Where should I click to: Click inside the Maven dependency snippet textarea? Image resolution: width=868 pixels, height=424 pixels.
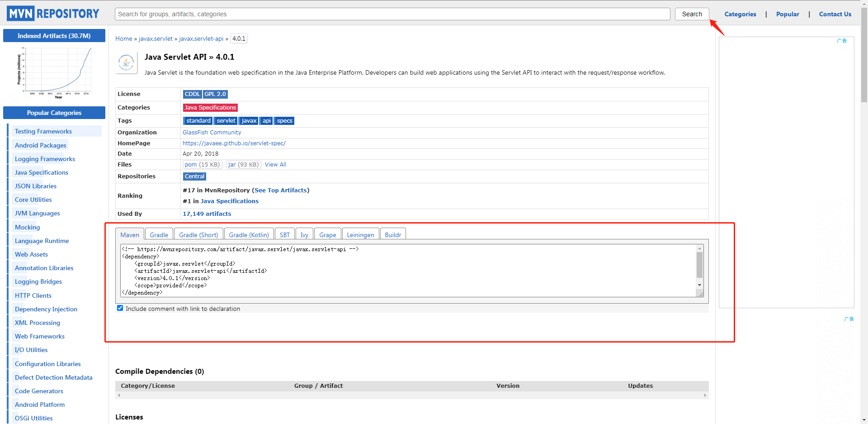409,271
